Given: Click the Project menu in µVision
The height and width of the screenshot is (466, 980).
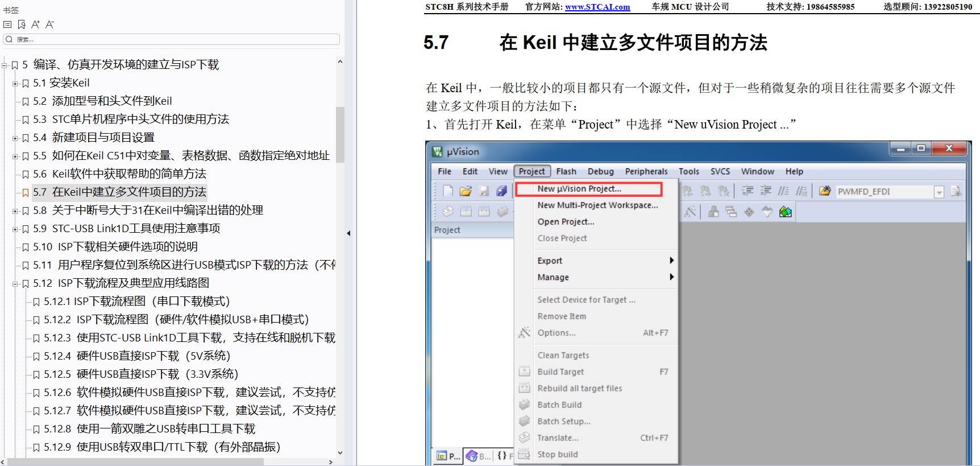Looking at the screenshot, I should point(532,171).
